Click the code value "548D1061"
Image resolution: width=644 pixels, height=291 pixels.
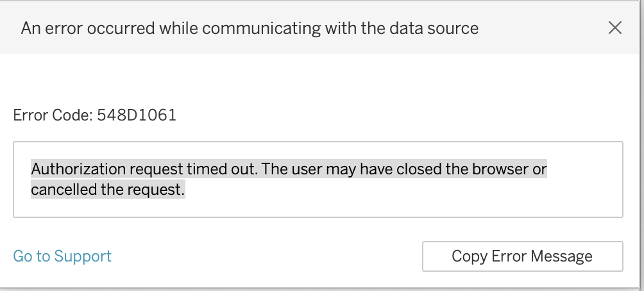point(137,115)
